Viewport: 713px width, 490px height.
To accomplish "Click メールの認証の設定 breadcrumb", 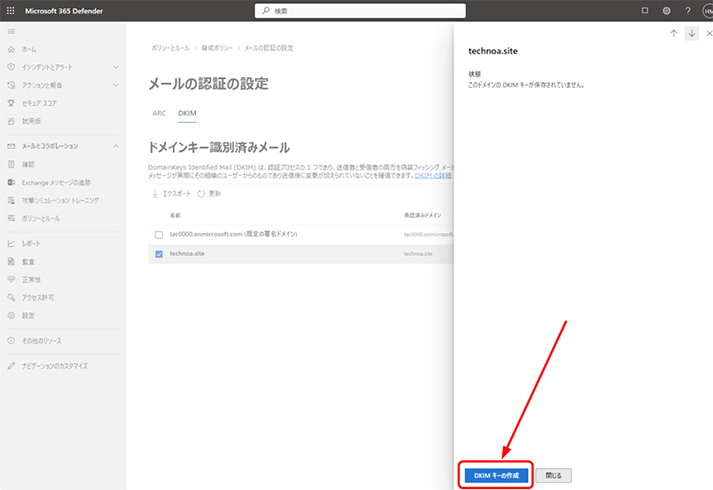I will pos(269,48).
